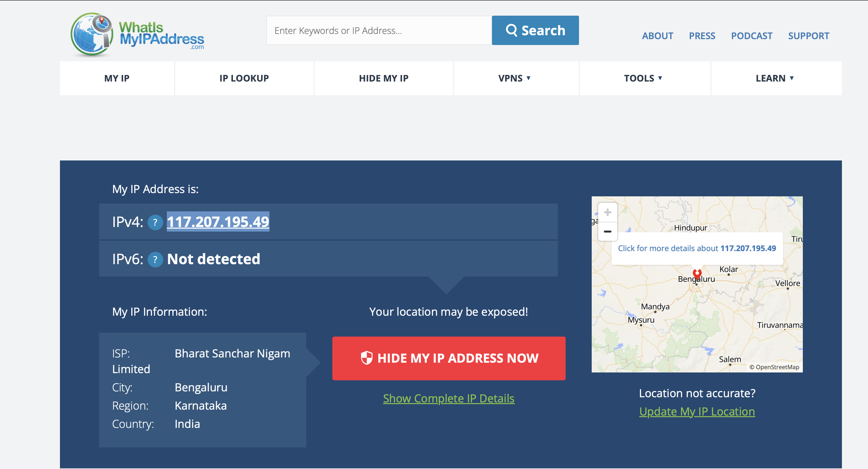The height and width of the screenshot is (469, 868).
Task: Open Show Complete IP Details link
Action: [x=449, y=399]
